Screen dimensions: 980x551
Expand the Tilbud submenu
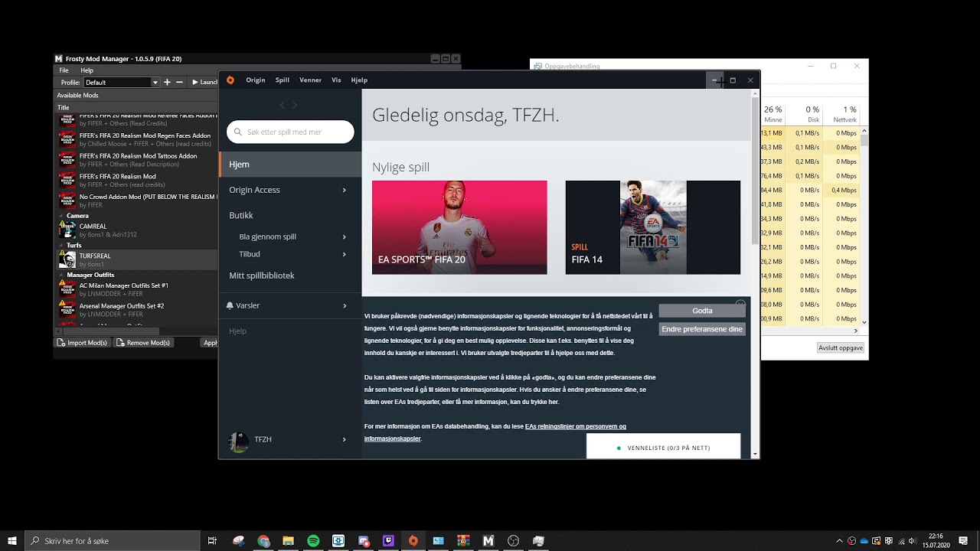tap(344, 254)
